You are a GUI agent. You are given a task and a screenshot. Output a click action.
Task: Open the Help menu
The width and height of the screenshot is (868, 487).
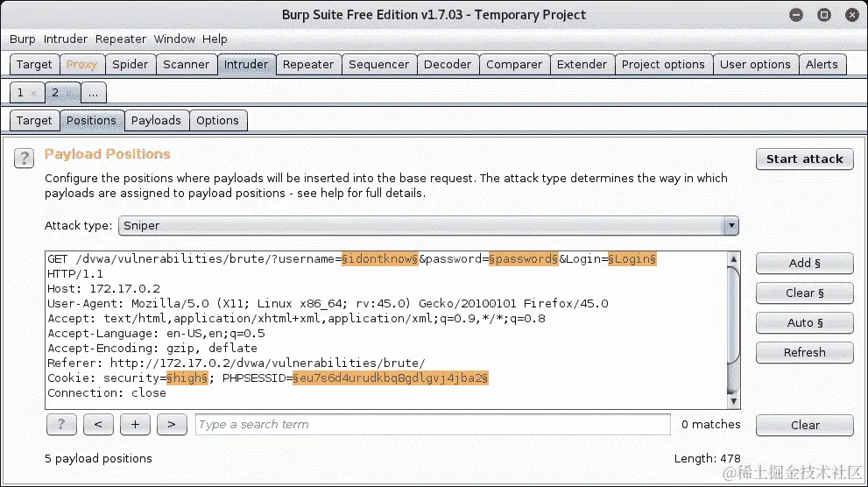[215, 39]
